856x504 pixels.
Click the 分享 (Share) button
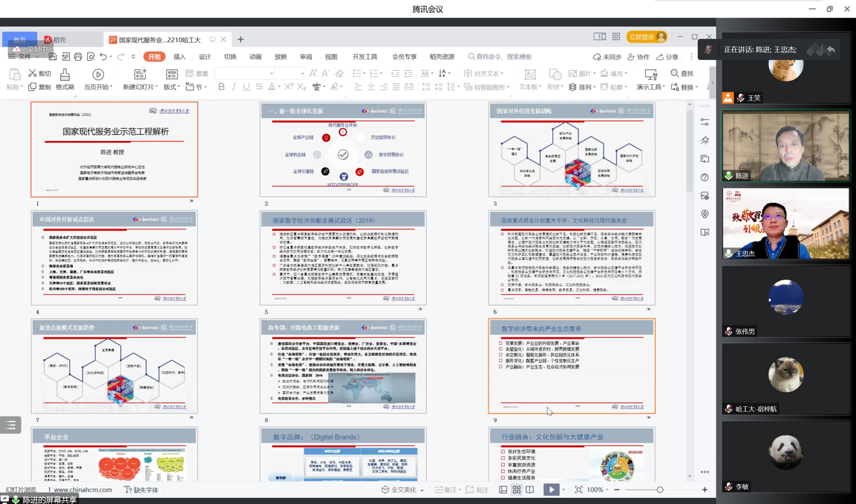668,57
